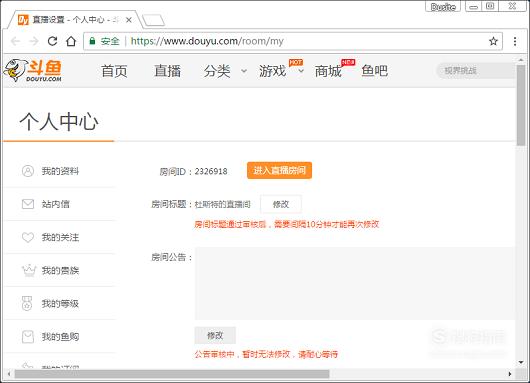Click 修改 button below room announcement

(x=215, y=335)
